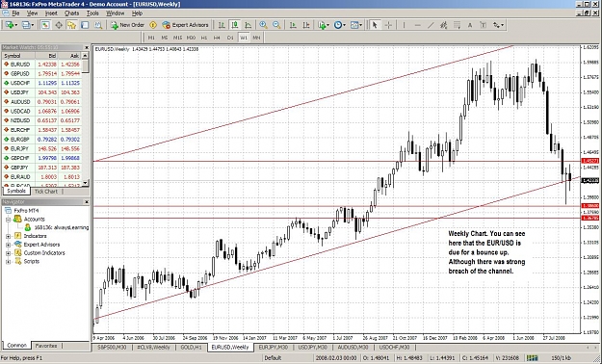Open the Tools menu
Screen dimensions: 602x364
pos(92,13)
